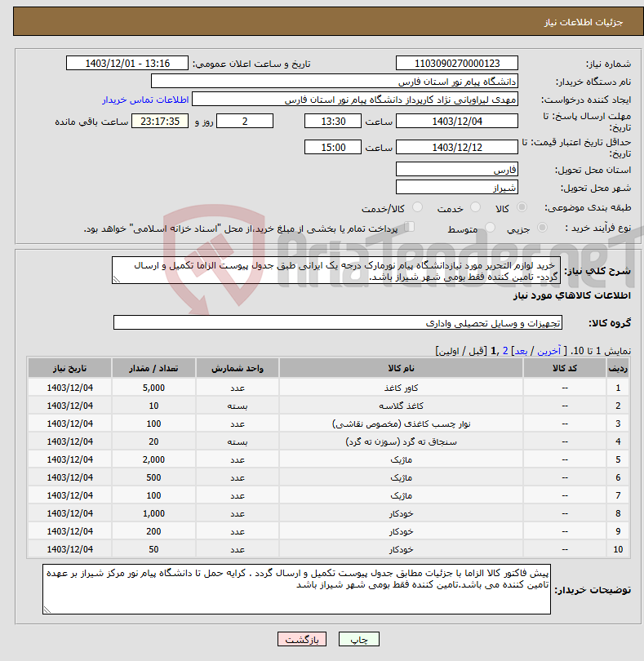Image resolution: width=644 pixels, height=661 pixels.
Task: Click the کد کالا column header
Action: (565, 368)
